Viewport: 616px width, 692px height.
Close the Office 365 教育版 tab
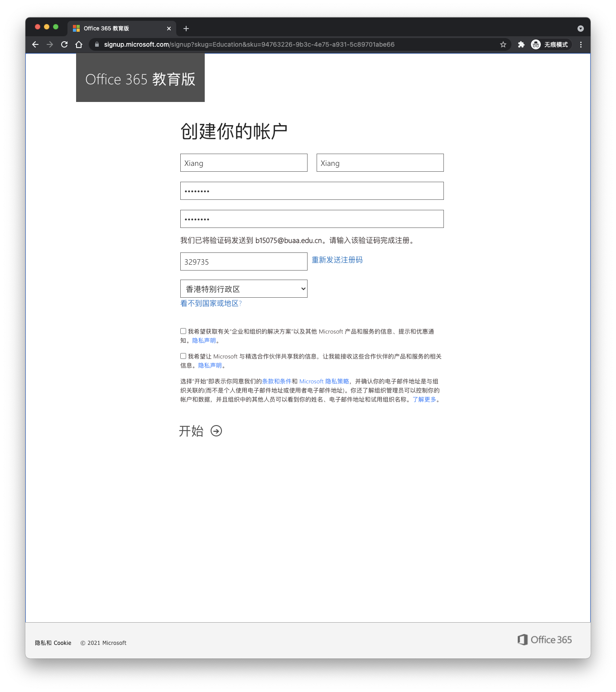169,29
